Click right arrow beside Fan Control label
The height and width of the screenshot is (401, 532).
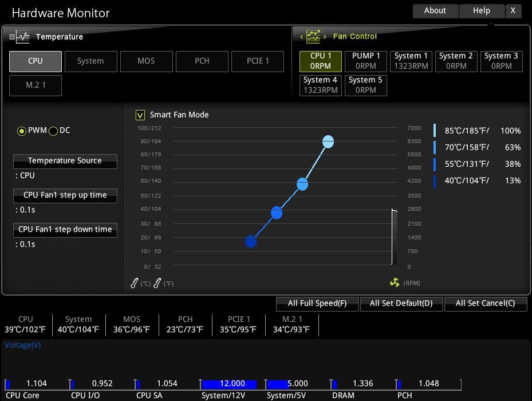point(325,37)
